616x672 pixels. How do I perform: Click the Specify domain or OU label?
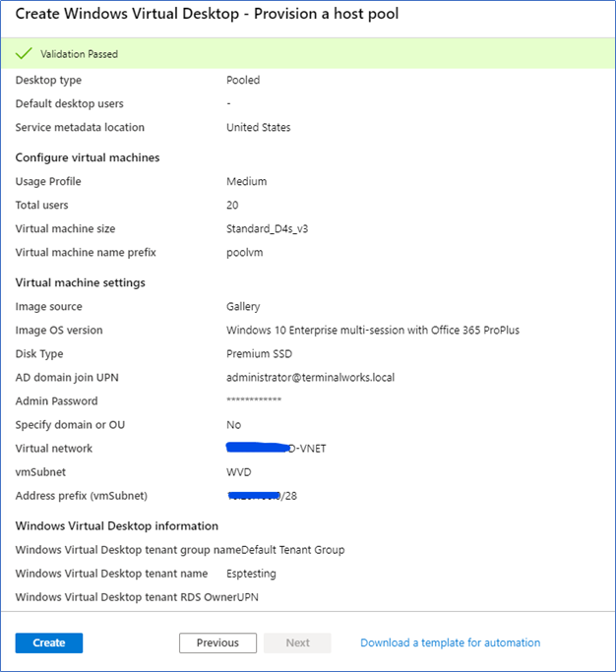coord(70,425)
